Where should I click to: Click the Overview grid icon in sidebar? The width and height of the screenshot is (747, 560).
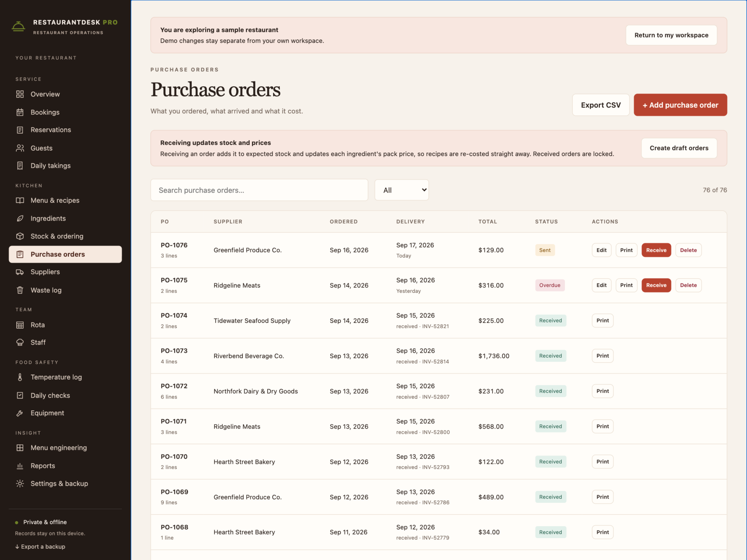[20, 94]
